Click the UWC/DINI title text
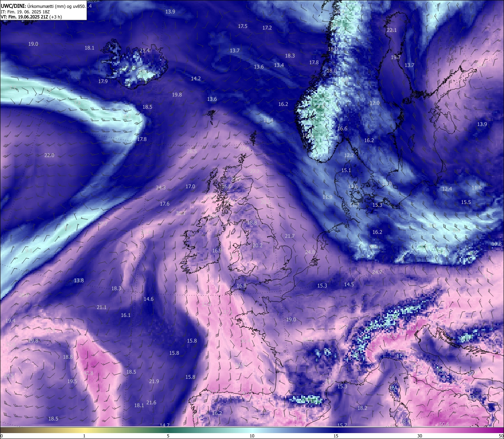This screenshot has height=439, width=504. 43,6
